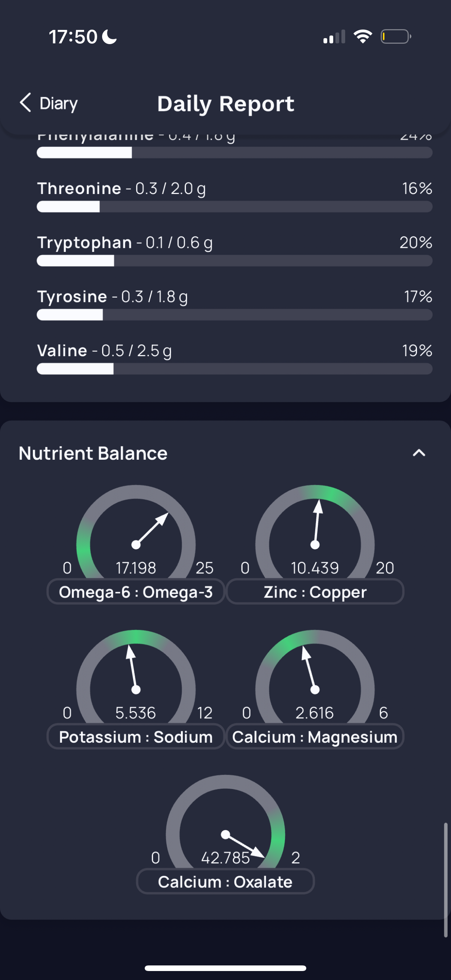Tap the back chevron next to Diary

tap(25, 103)
